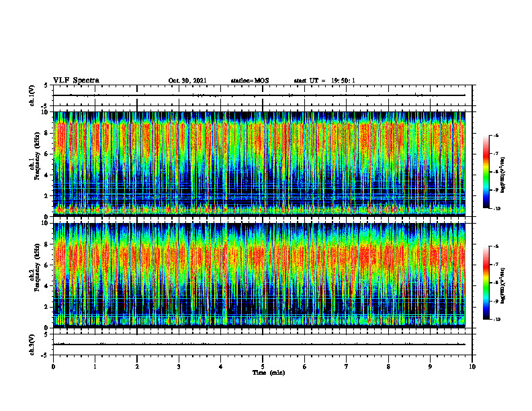The image size is (532, 411).
Task: Click time axis tick label "5"
Action: 263,367
